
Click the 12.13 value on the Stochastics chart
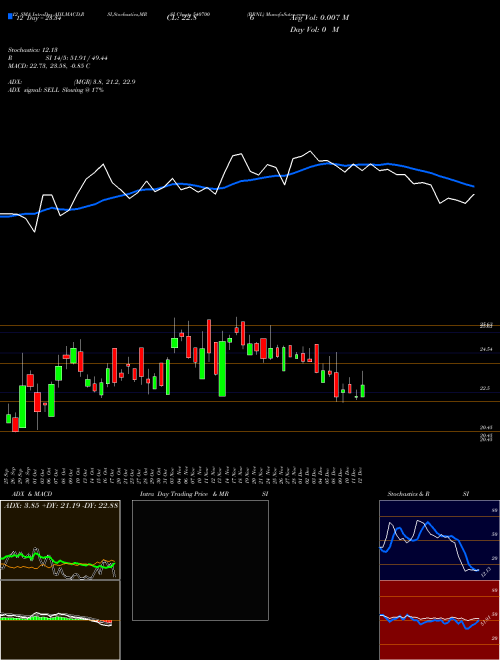485,572
